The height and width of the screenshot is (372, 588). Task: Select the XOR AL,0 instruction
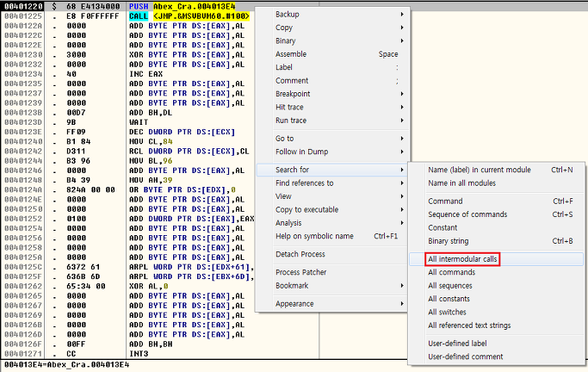tap(148, 286)
